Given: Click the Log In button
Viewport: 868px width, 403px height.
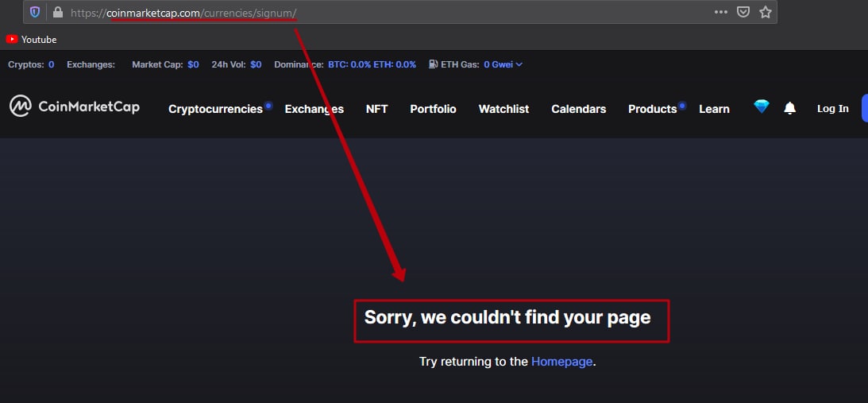Looking at the screenshot, I should point(832,109).
